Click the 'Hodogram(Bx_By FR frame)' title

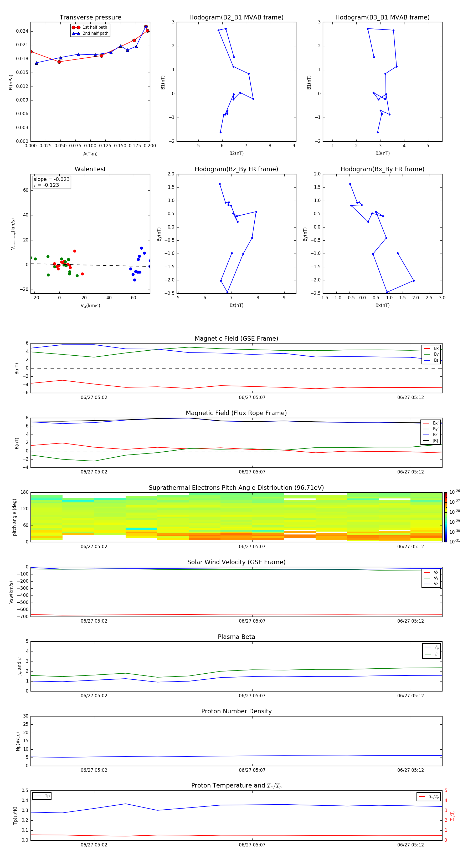click(x=382, y=169)
